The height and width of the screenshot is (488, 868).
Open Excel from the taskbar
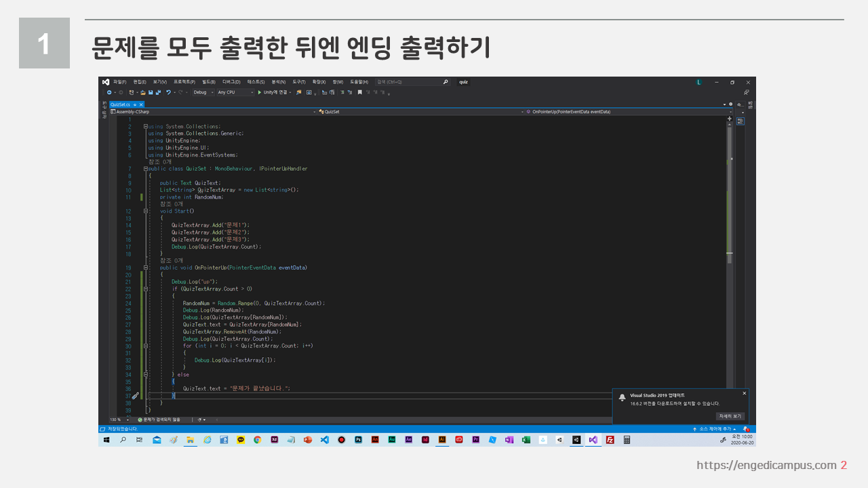[526, 440]
